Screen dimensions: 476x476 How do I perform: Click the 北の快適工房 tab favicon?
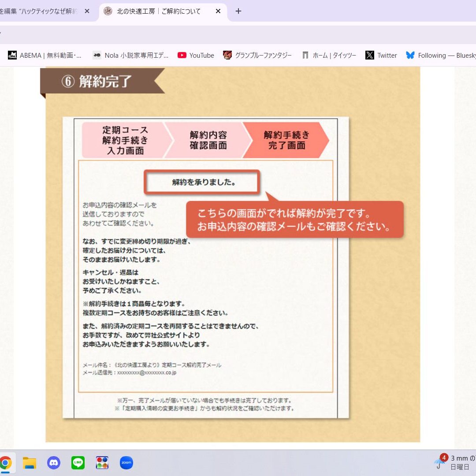[108, 11]
